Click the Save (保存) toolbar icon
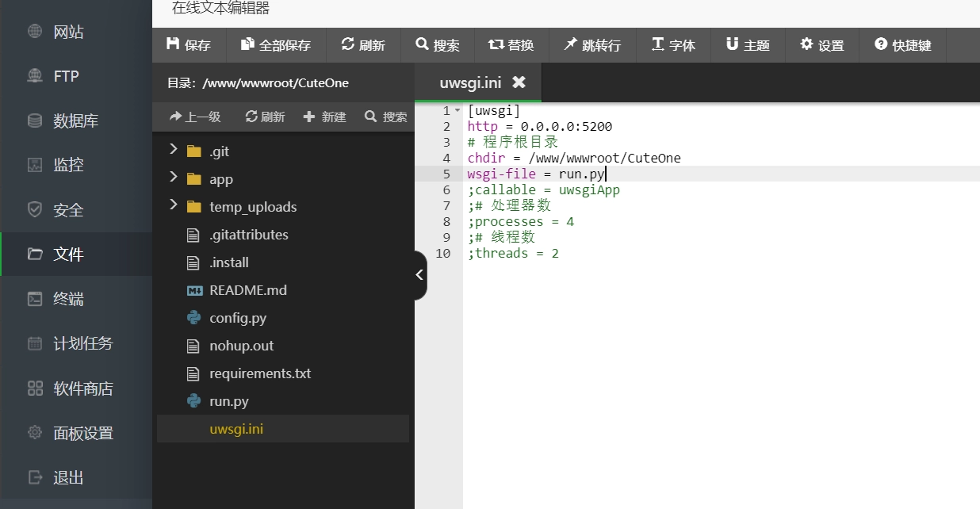Image resolution: width=980 pixels, height=509 pixels. coord(173,44)
